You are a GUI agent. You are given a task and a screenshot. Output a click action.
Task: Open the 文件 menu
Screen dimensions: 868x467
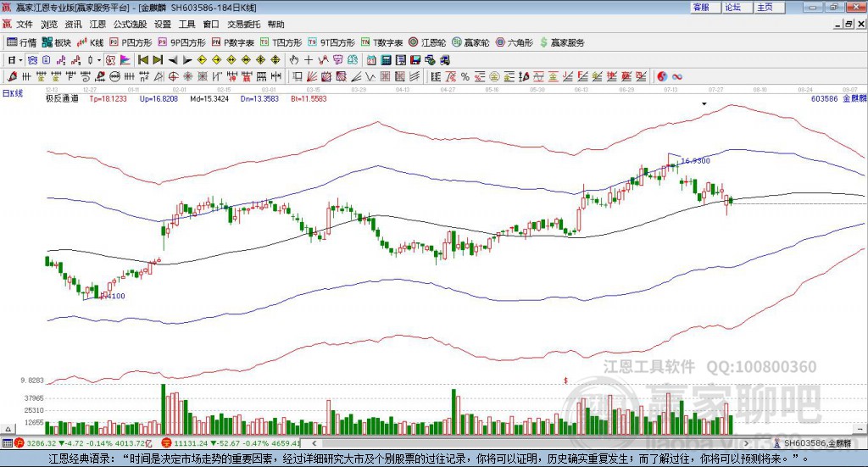point(25,25)
